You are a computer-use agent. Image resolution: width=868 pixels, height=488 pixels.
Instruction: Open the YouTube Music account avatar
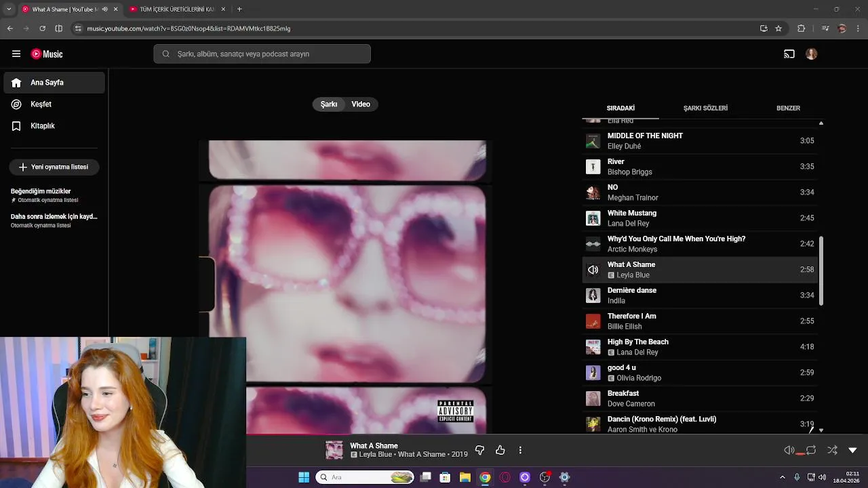[812, 54]
